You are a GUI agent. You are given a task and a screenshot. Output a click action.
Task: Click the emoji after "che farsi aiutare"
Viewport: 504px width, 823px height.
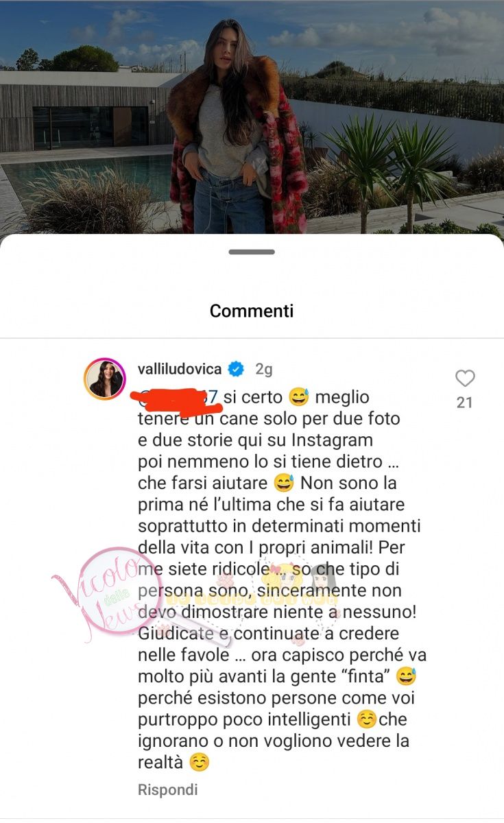point(283,483)
